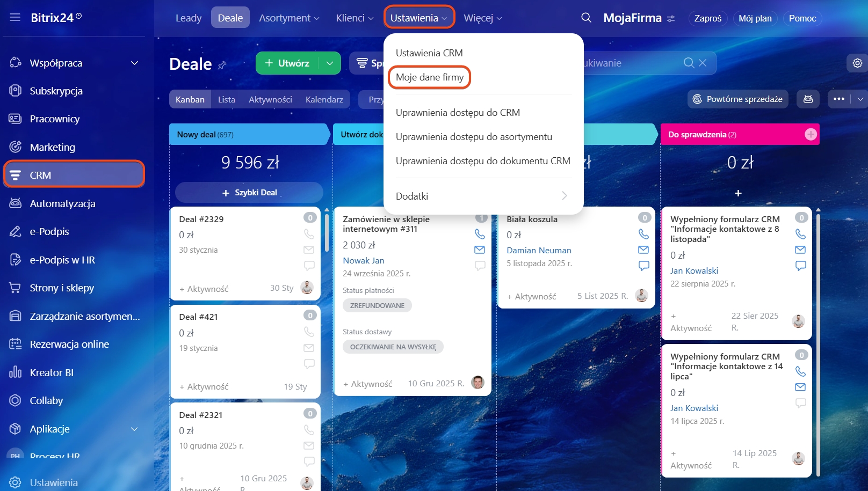The height and width of the screenshot is (491, 868).
Task: Click the email icon on the Zamówienie #311 deal
Action: click(480, 250)
